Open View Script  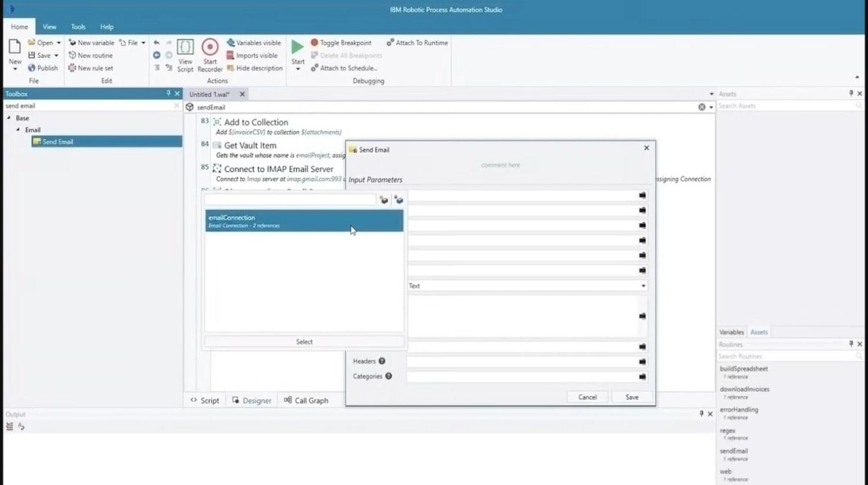pyautogui.click(x=185, y=56)
